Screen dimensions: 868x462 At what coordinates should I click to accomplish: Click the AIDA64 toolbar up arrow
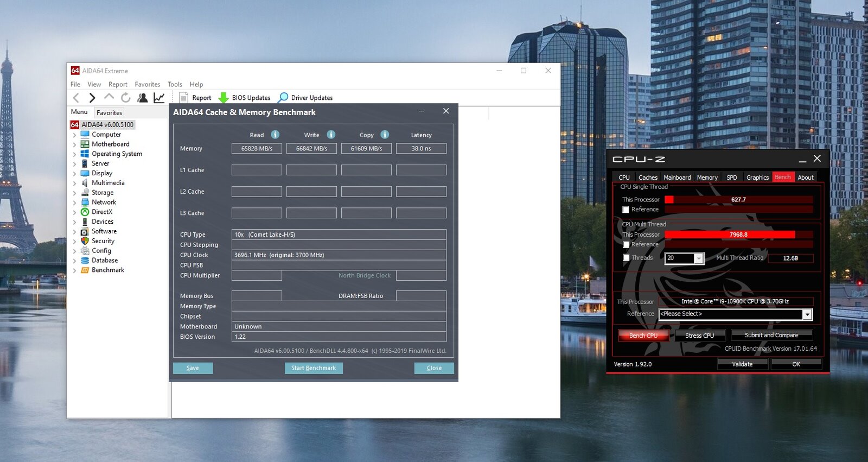(x=109, y=97)
